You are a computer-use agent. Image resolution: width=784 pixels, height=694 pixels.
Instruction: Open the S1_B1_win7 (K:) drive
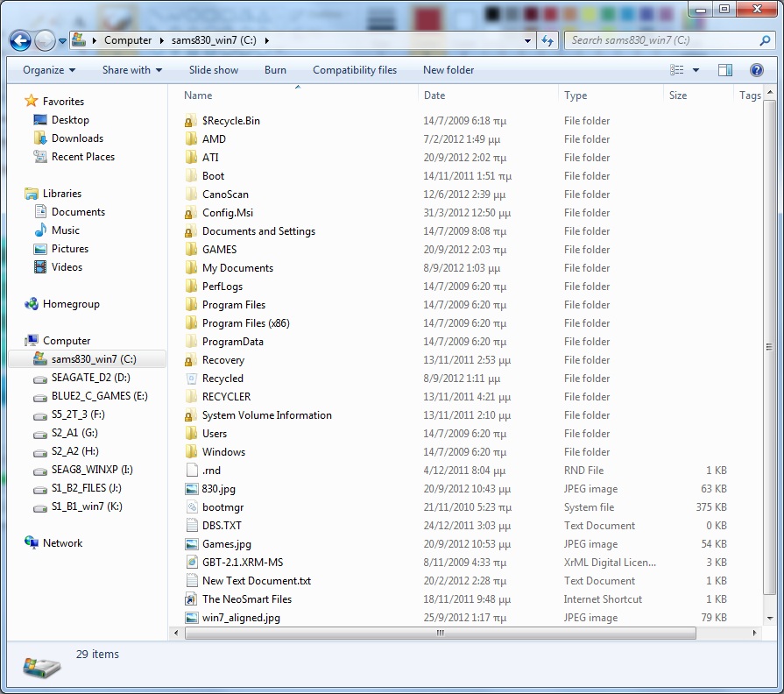(x=87, y=506)
